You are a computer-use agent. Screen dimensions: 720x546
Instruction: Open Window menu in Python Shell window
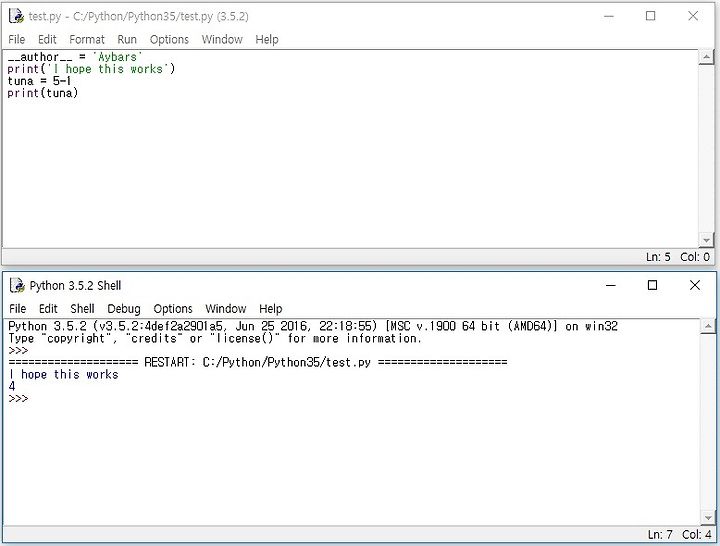point(225,309)
